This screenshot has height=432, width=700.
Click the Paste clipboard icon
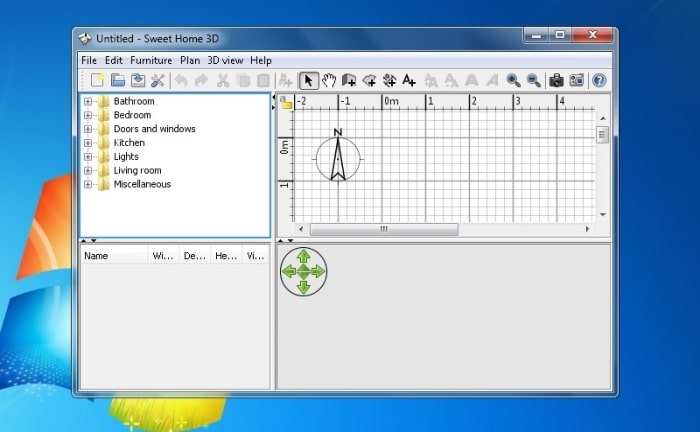click(263, 80)
